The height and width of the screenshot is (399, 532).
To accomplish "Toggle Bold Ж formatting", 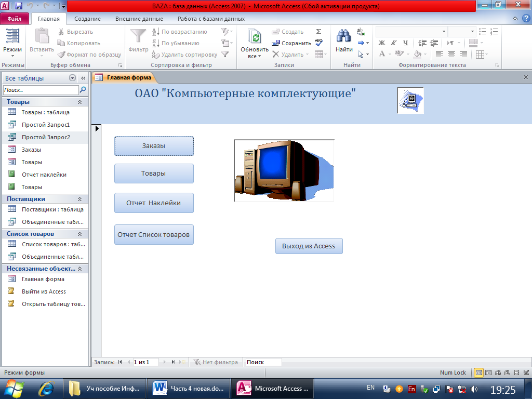I will pos(382,43).
